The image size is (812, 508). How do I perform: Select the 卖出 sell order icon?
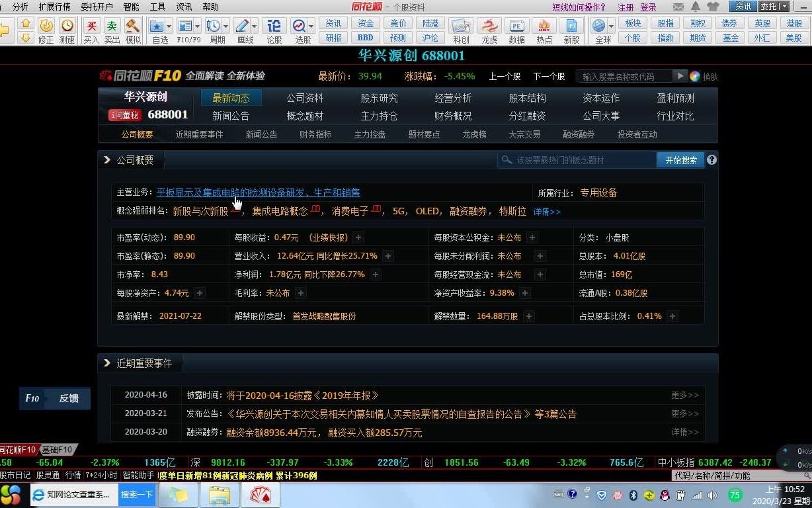[x=111, y=27]
